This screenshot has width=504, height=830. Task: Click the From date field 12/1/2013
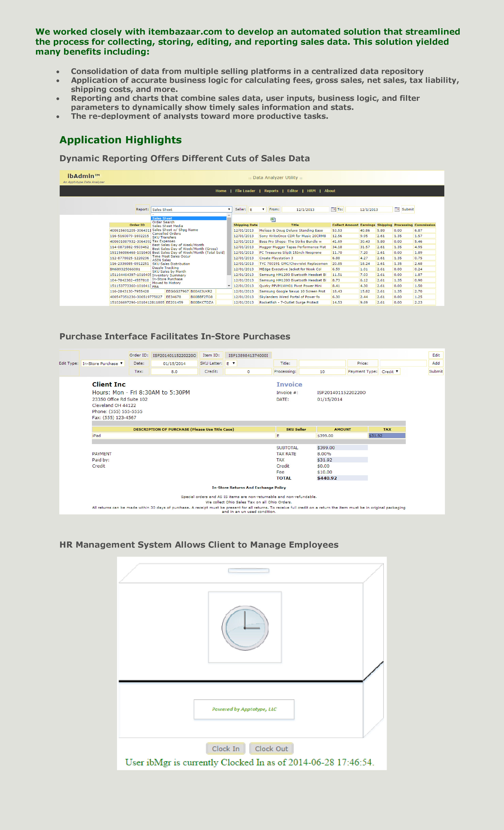point(305,209)
